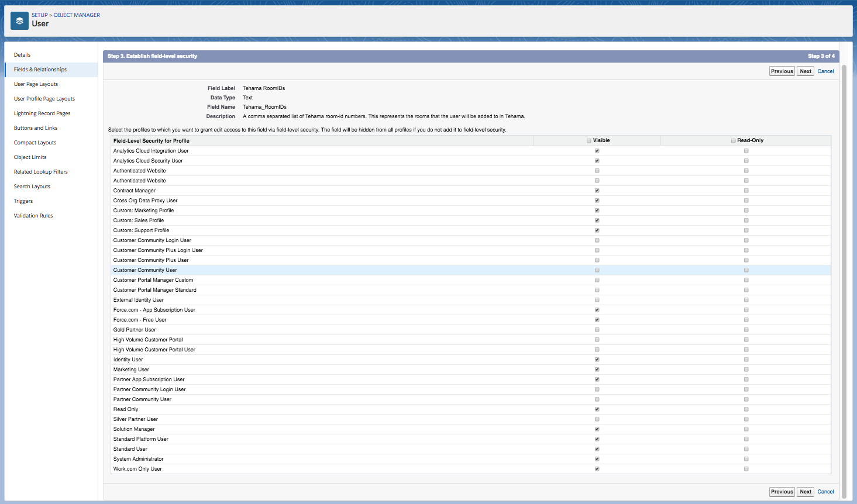Viewport: 857px width, 504px height.
Task: Uncheck Visible for Custom: Support Profile
Action: click(597, 230)
